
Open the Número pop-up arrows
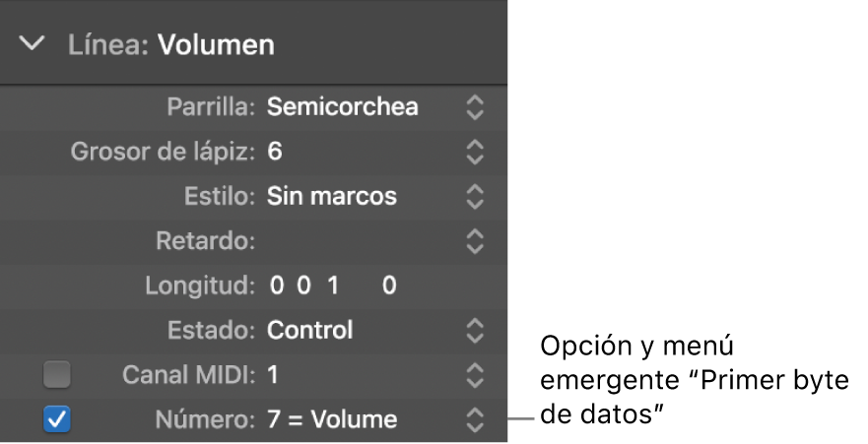tap(475, 420)
